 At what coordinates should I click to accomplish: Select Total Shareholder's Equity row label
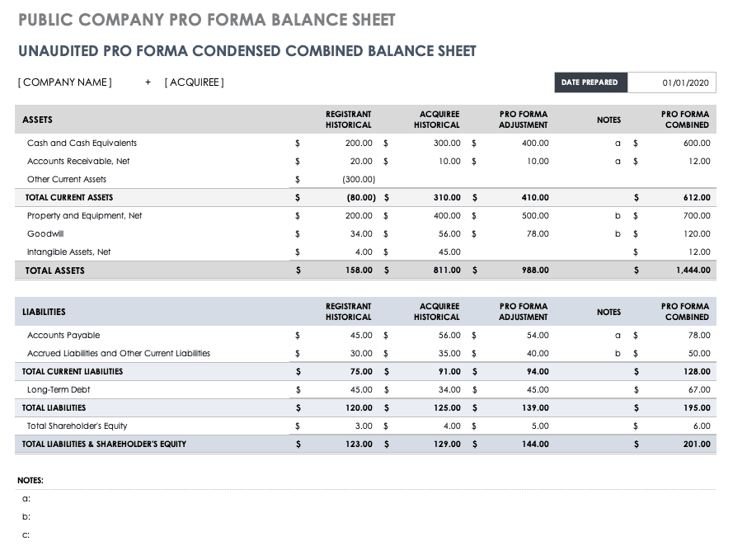pyautogui.click(x=78, y=426)
